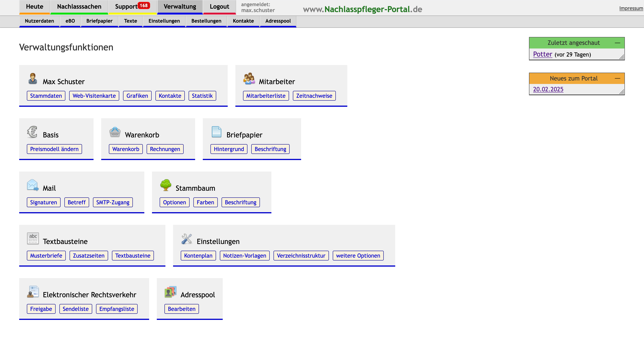
Task: Click the Mail envelope icon
Action: (33, 185)
